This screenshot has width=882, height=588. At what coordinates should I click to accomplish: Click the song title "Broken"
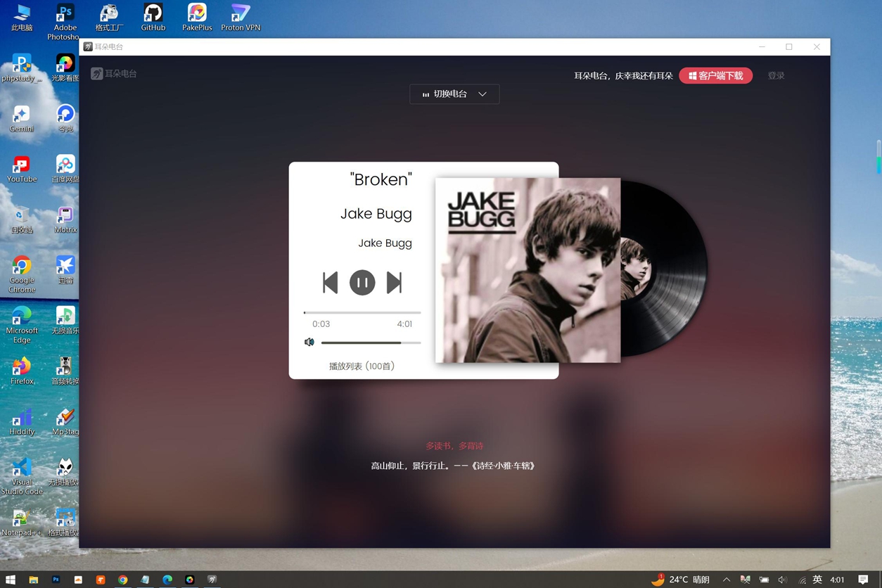(x=381, y=179)
